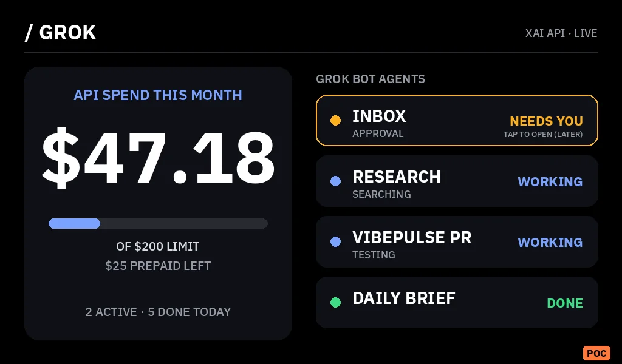Open the VibePulse PR agent card
The image size is (622, 364).
coord(457,241)
